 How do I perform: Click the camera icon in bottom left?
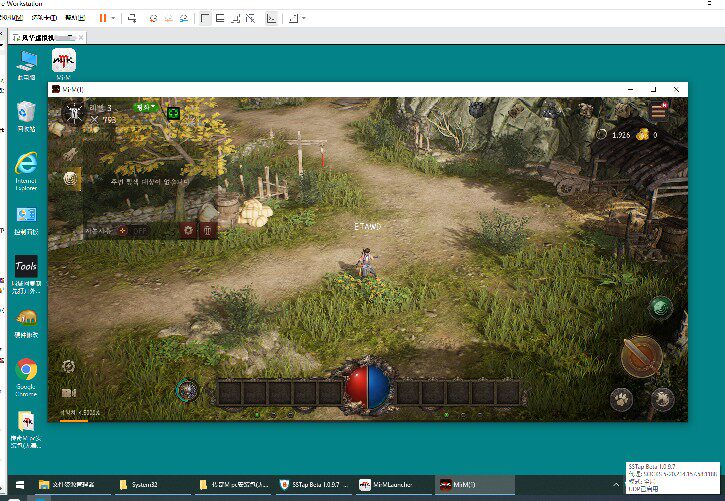[68, 392]
